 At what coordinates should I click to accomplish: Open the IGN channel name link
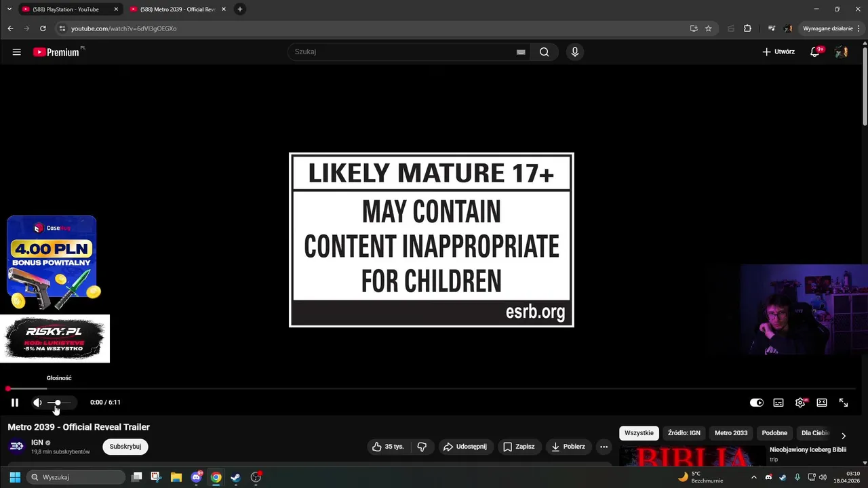pyautogui.click(x=37, y=443)
